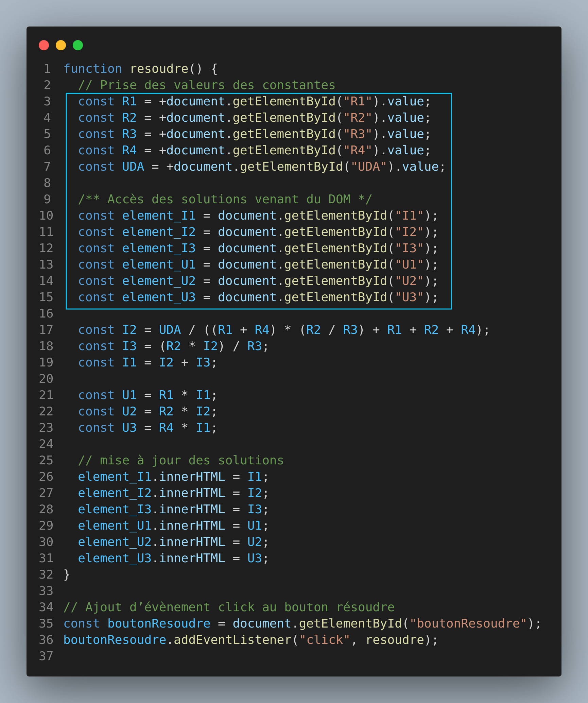588x703 pixels.
Task: Click line number 37 at the file end
Action: (46, 656)
